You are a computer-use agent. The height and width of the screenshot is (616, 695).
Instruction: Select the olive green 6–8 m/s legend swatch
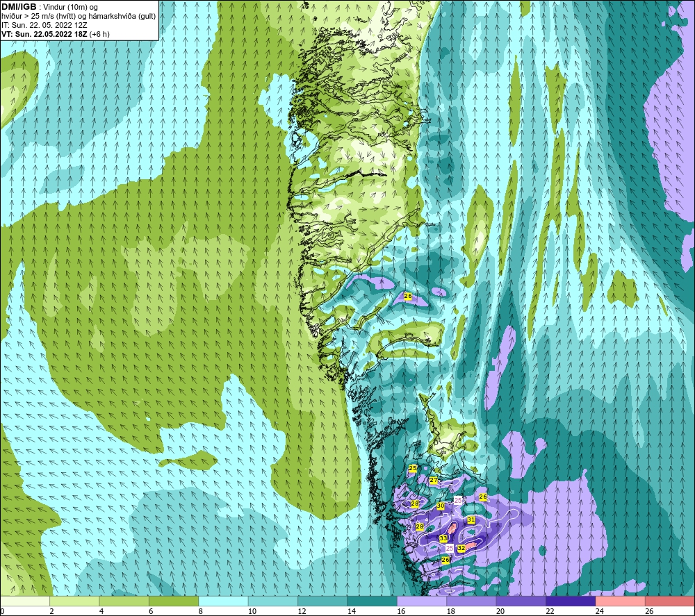[x=174, y=601]
